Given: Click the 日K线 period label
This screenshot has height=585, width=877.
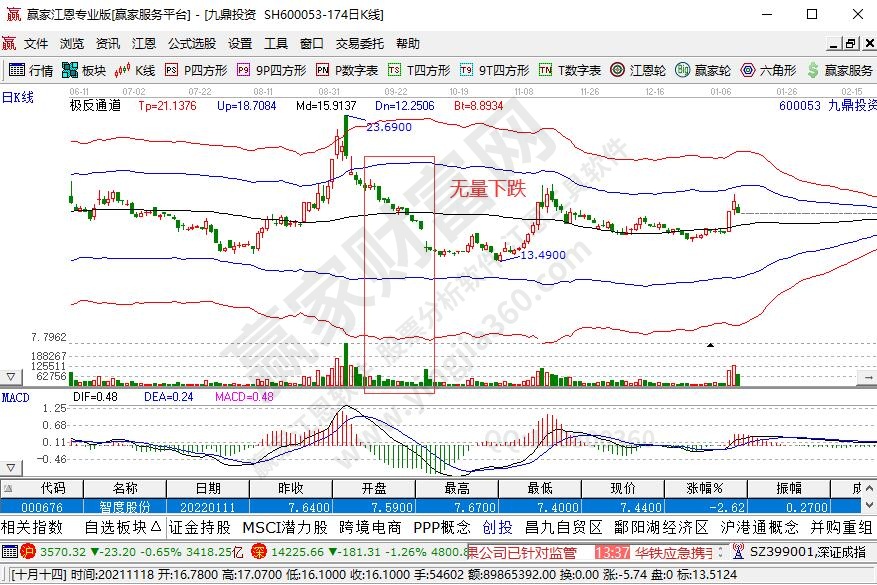Looking at the screenshot, I should (17, 97).
